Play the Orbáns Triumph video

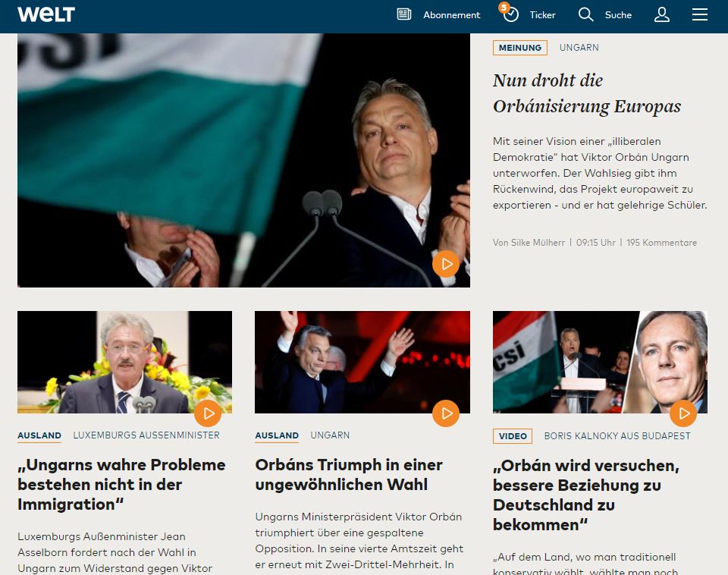pyautogui.click(x=446, y=413)
